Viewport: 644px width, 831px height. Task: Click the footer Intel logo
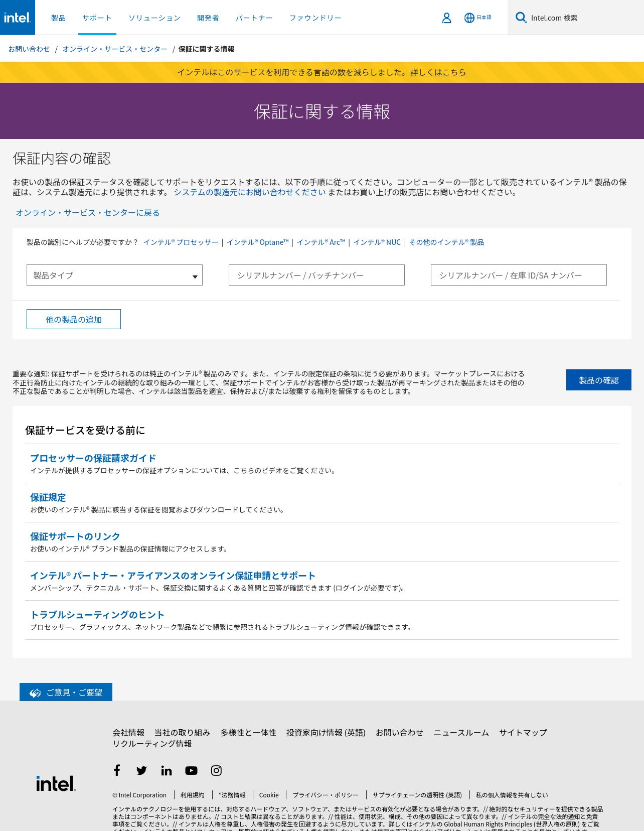click(x=56, y=783)
